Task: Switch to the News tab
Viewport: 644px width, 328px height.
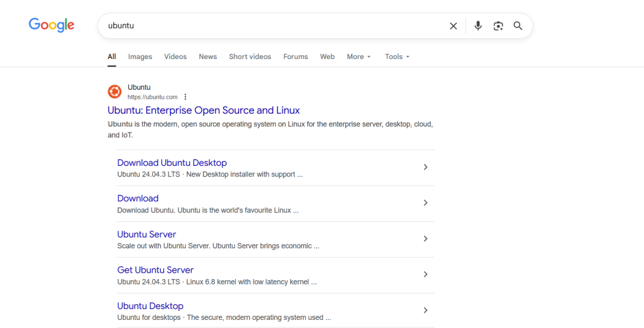Action: pos(208,57)
